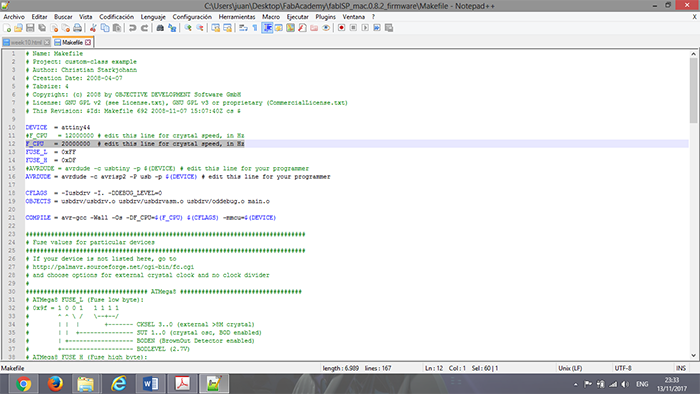Open the Editar menu
Viewport: 700px width, 394px height.
(39, 17)
